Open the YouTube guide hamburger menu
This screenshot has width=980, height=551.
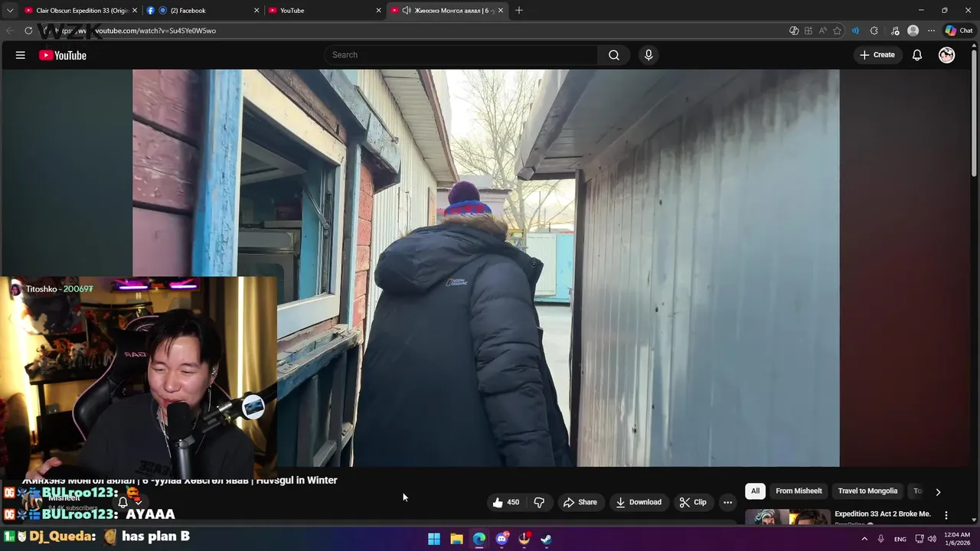tap(21, 55)
